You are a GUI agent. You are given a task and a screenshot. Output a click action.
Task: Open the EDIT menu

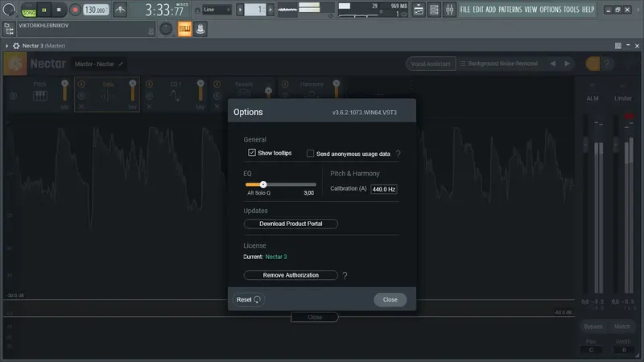(x=478, y=10)
